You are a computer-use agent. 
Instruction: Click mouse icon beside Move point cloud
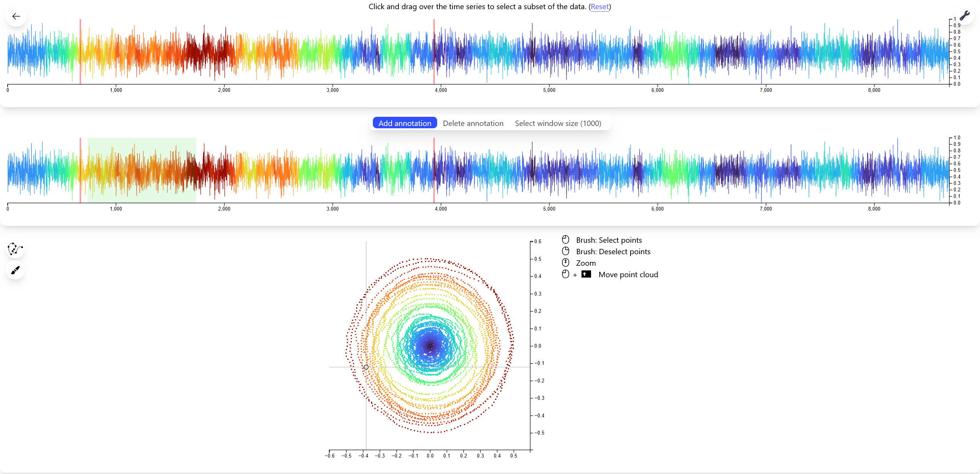[x=565, y=275]
